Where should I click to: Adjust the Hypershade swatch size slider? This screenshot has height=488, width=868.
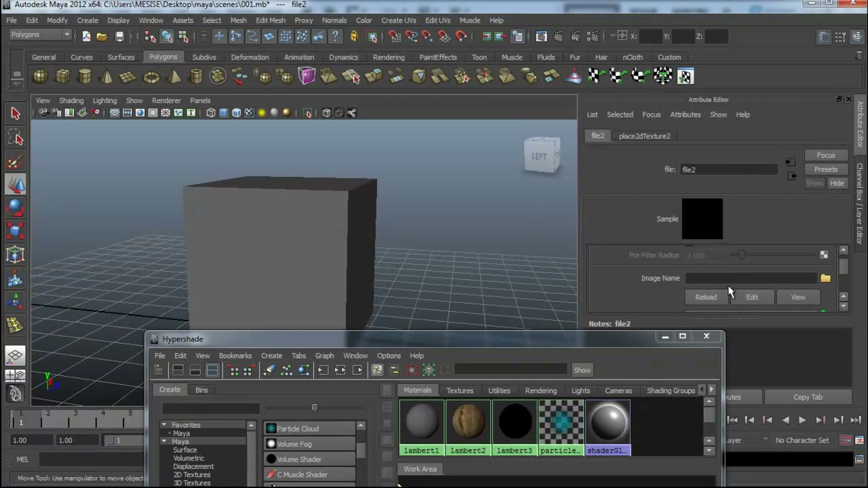(315, 407)
